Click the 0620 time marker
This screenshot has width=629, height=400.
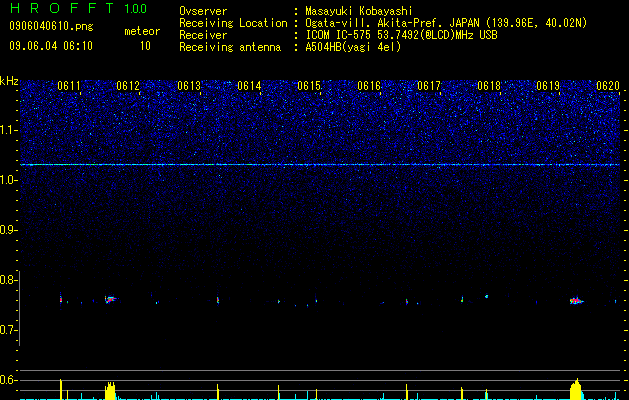click(x=608, y=86)
